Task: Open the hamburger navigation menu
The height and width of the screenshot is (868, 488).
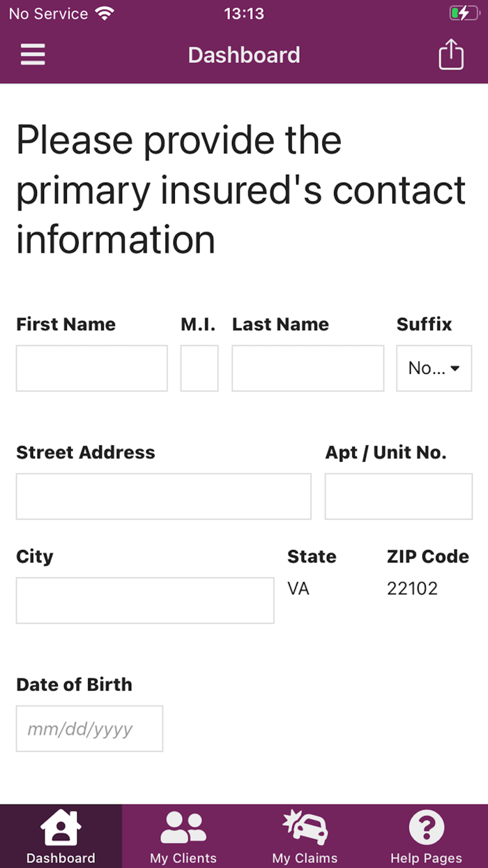Action: click(33, 54)
